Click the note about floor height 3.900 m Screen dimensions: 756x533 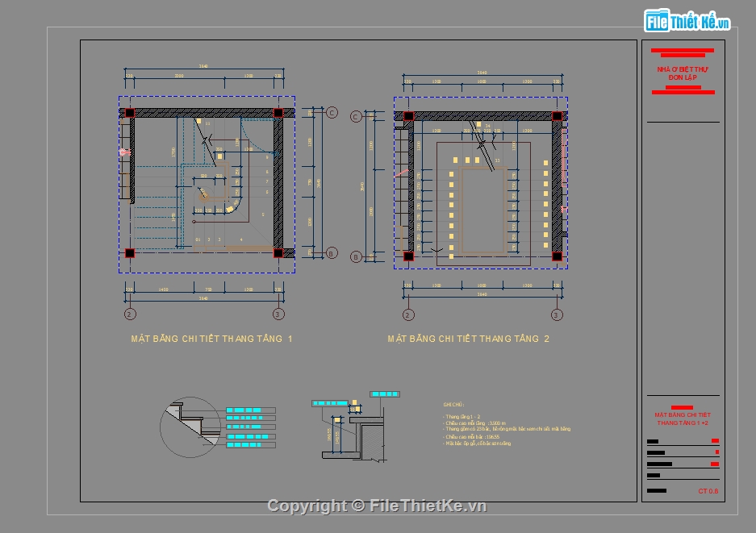click(474, 423)
